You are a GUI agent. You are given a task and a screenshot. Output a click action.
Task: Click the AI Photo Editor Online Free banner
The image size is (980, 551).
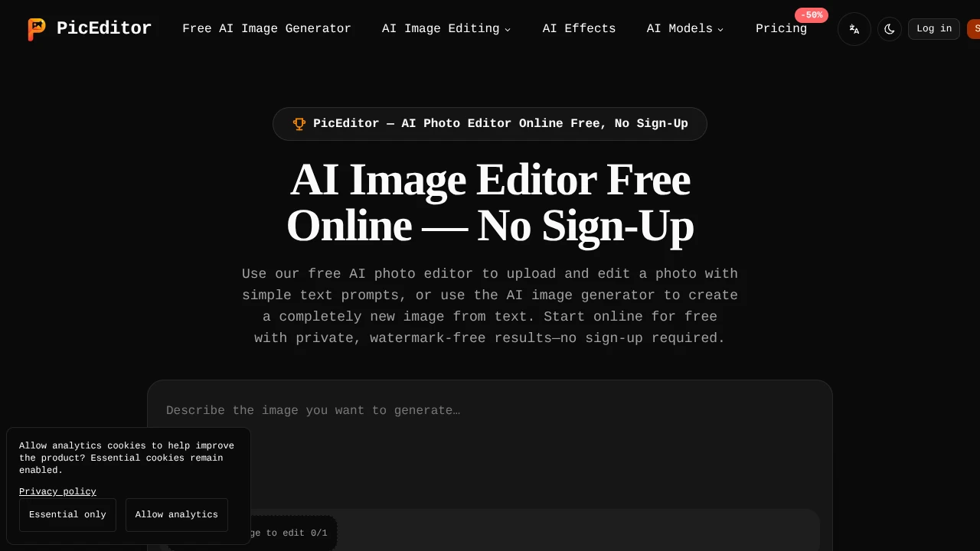(x=490, y=124)
